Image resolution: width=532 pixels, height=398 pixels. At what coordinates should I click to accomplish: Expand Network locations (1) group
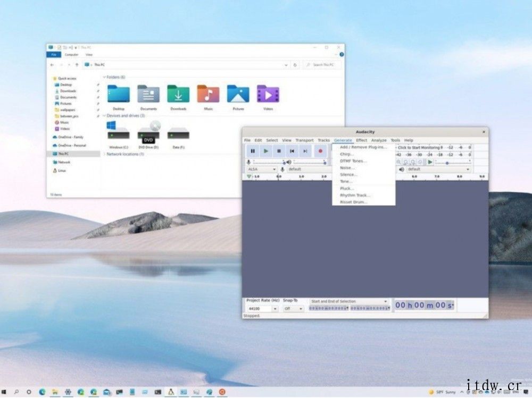click(x=104, y=154)
